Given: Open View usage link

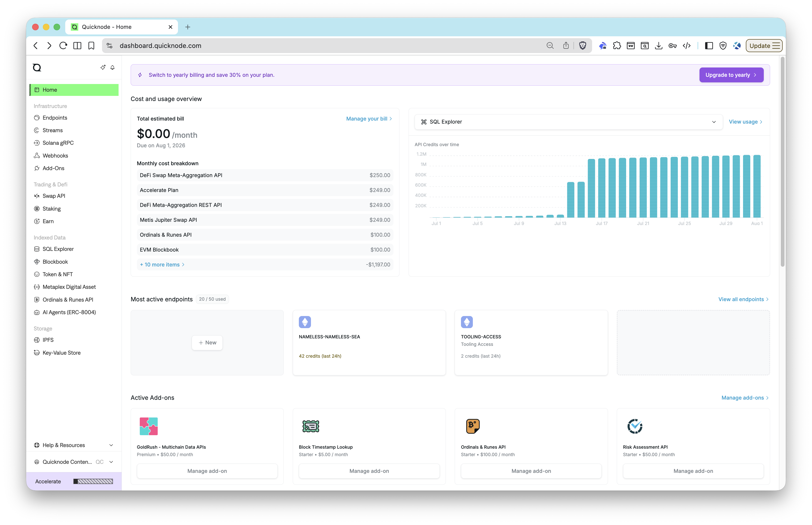Looking at the screenshot, I should click(x=745, y=122).
